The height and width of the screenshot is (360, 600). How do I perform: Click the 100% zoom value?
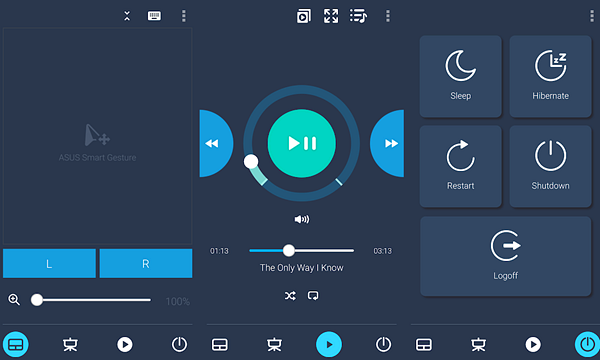(x=178, y=301)
